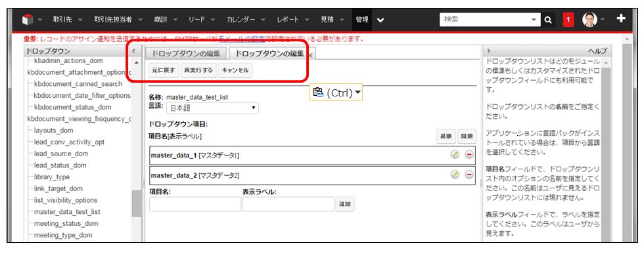This screenshot has width=644, height=254.
Task: Open the search box dropdown arrow
Action: (x=534, y=20)
